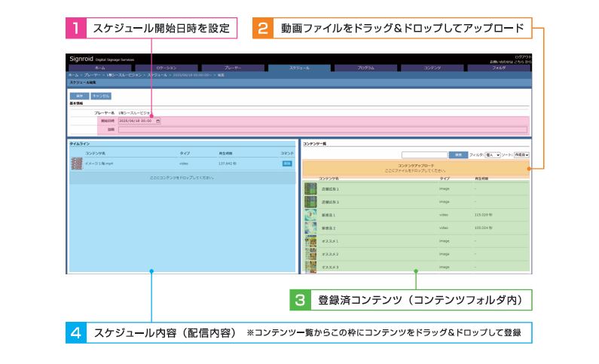Click the コンテンツアップロード drop area
This screenshot has width=599, height=364.
(x=415, y=169)
